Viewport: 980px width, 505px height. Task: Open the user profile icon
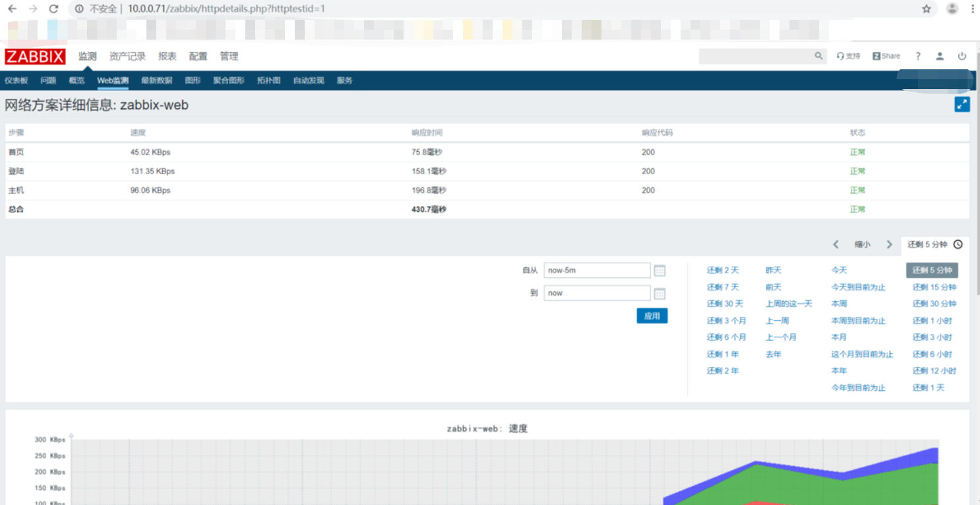[x=940, y=56]
